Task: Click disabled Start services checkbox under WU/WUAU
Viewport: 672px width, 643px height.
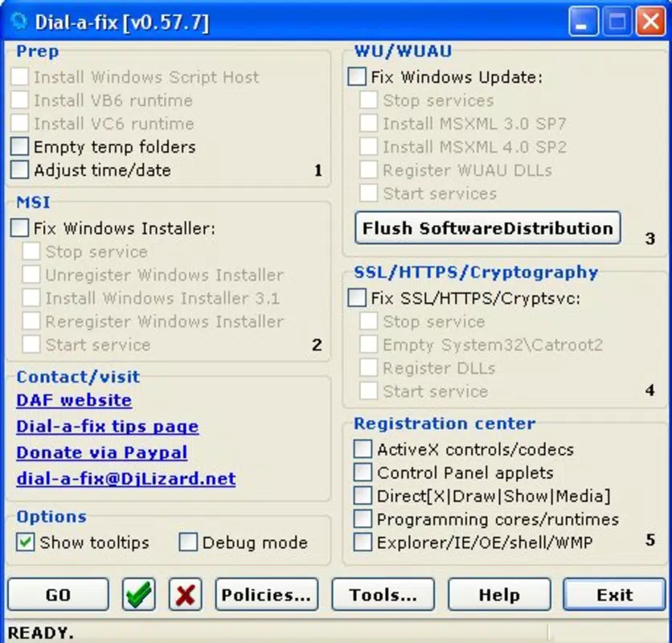Action: tap(369, 193)
